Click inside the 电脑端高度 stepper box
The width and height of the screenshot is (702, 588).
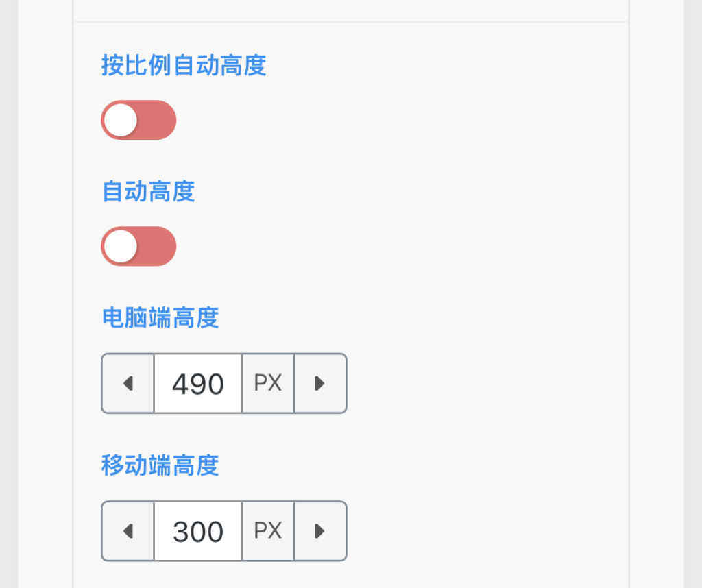pyautogui.click(x=223, y=383)
